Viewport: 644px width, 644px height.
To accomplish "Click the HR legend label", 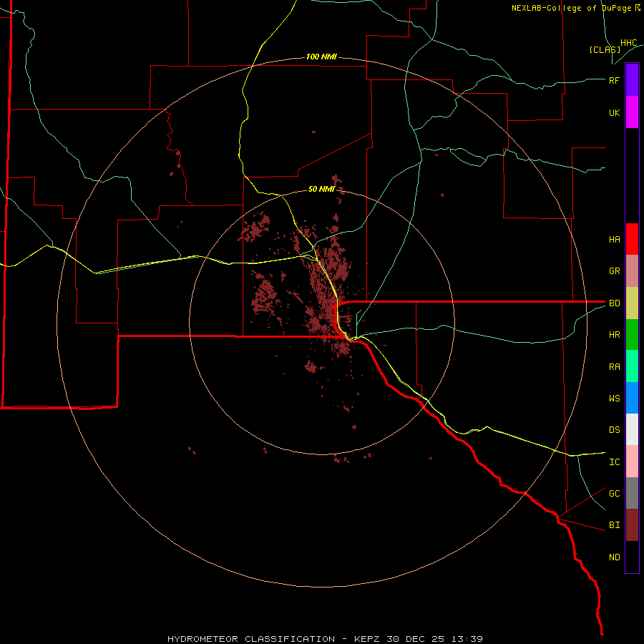I will 615,335.
